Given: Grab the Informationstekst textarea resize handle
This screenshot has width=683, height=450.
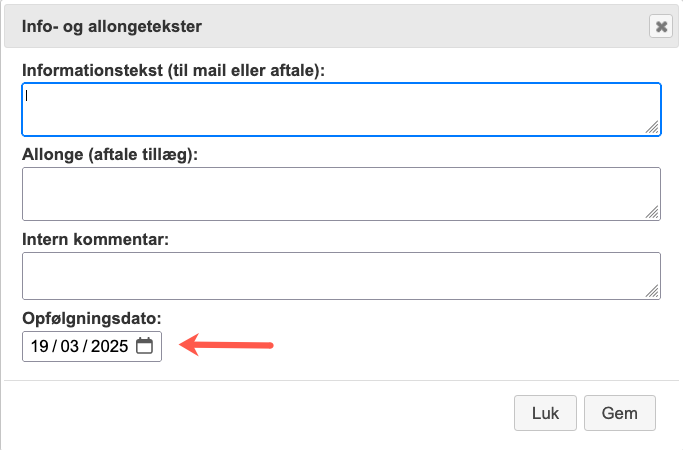Looking at the screenshot, I should (x=652, y=127).
